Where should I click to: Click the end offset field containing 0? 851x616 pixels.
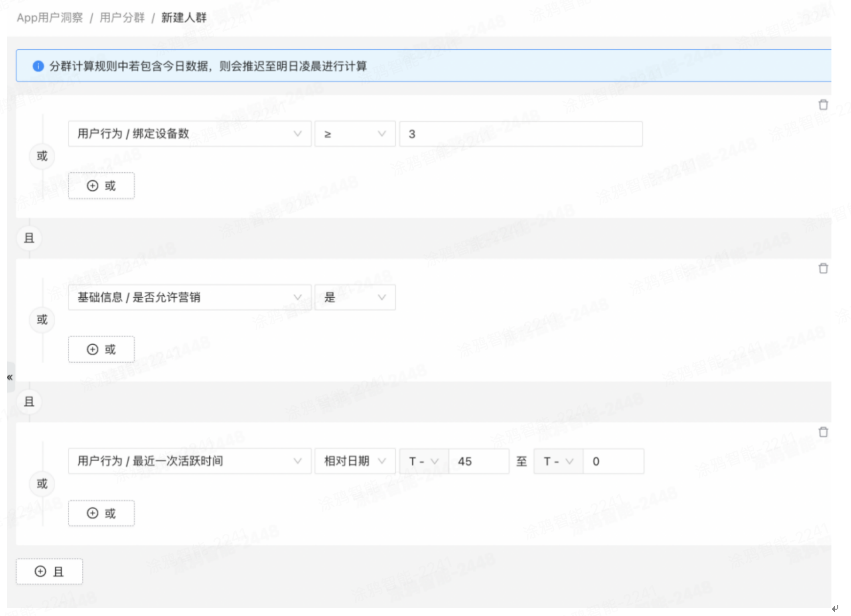[613, 461]
